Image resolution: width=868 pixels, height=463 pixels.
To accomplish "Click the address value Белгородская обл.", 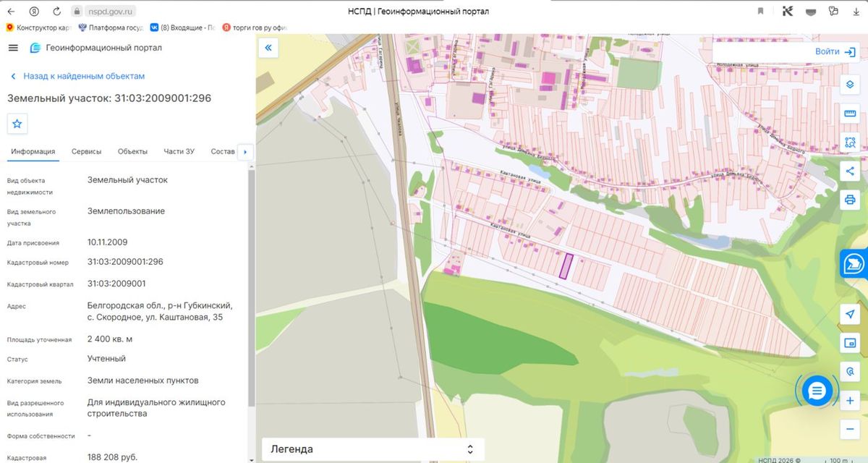I will click(x=160, y=312).
